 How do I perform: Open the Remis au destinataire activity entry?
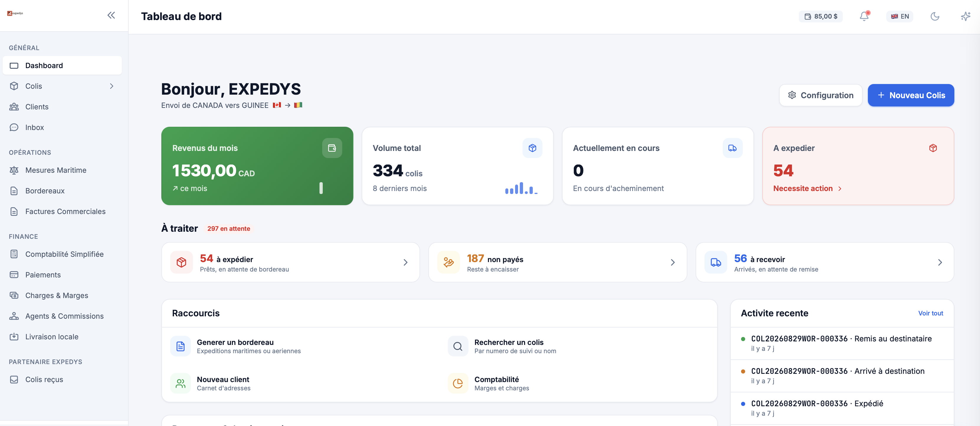click(x=842, y=343)
